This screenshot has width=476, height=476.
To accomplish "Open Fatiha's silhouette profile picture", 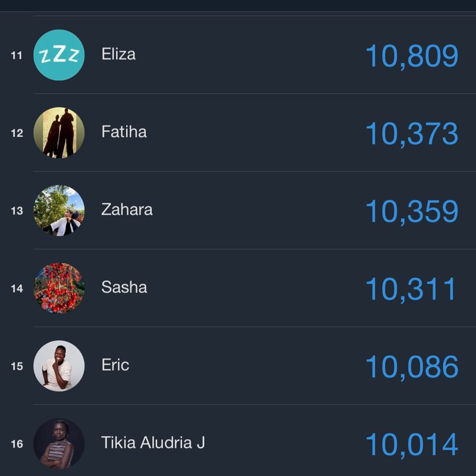I will click(x=59, y=133).
